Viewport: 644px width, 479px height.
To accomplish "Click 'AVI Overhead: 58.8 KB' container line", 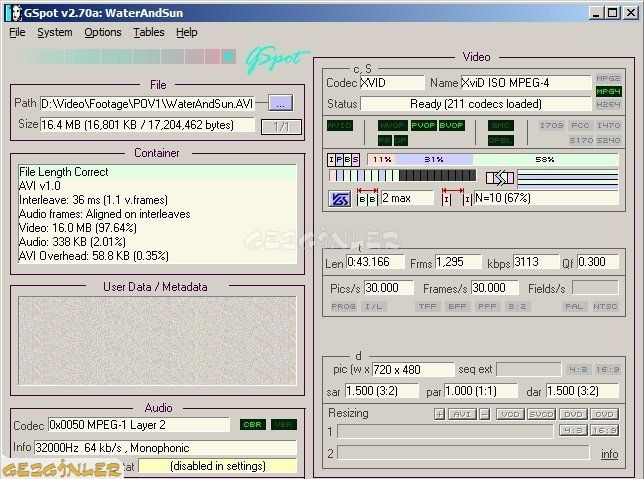I will click(x=157, y=256).
